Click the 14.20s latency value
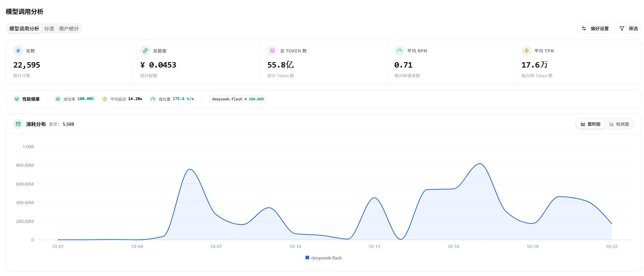644x276 pixels. pos(135,99)
